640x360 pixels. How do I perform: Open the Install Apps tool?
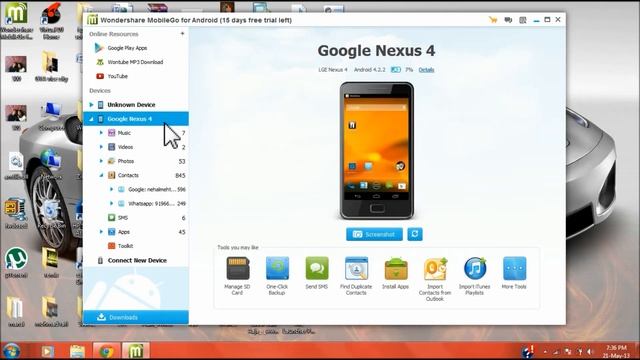click(x=396, y=273)
